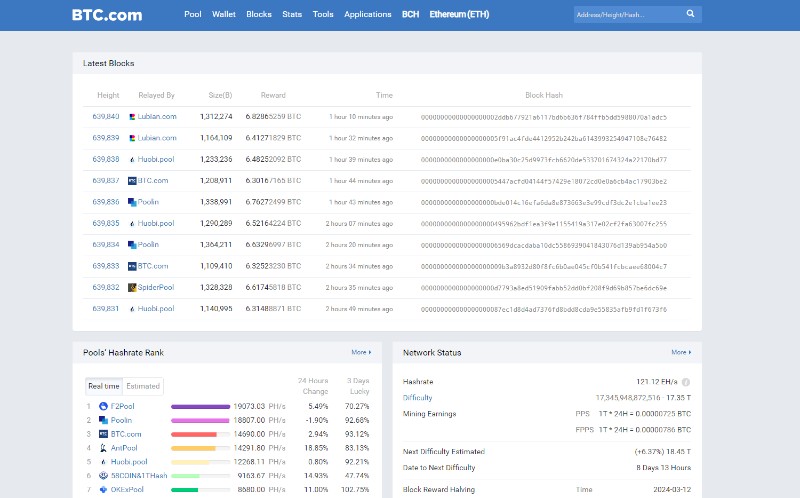Screen dimensions: 800x498
Task: Click OKExPool icon in hashrate rank
Action: click(x=103, y=489)
